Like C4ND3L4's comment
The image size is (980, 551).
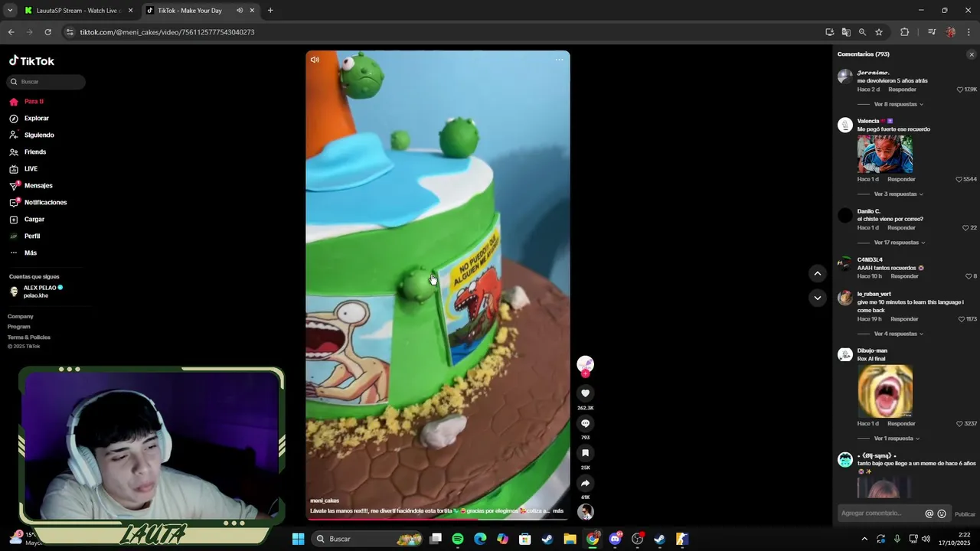(x=969, y=276)
